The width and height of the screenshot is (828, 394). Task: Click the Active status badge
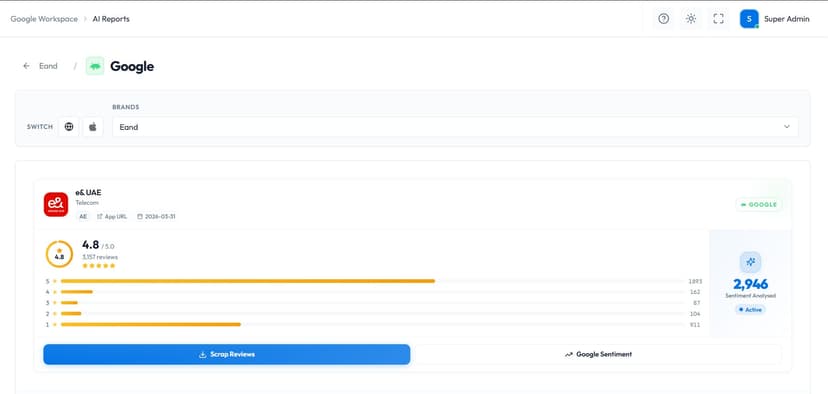(750, 309)
